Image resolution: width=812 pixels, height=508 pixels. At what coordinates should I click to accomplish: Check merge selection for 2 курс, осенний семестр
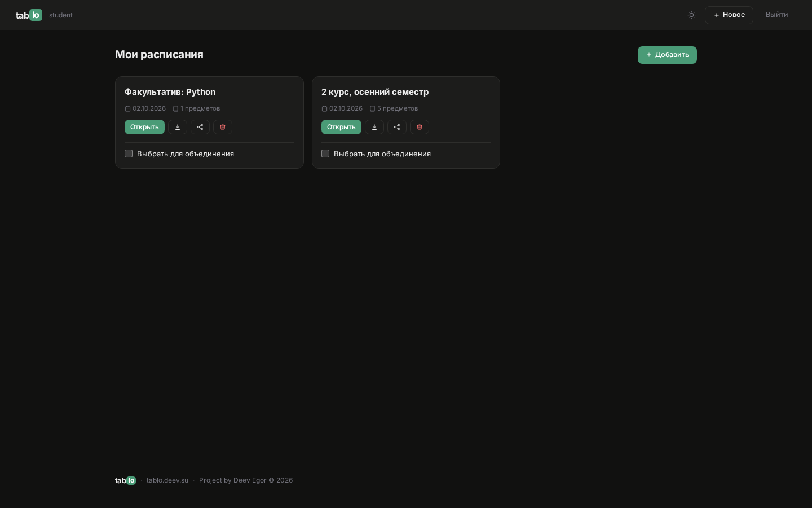[x=325, y=154]
